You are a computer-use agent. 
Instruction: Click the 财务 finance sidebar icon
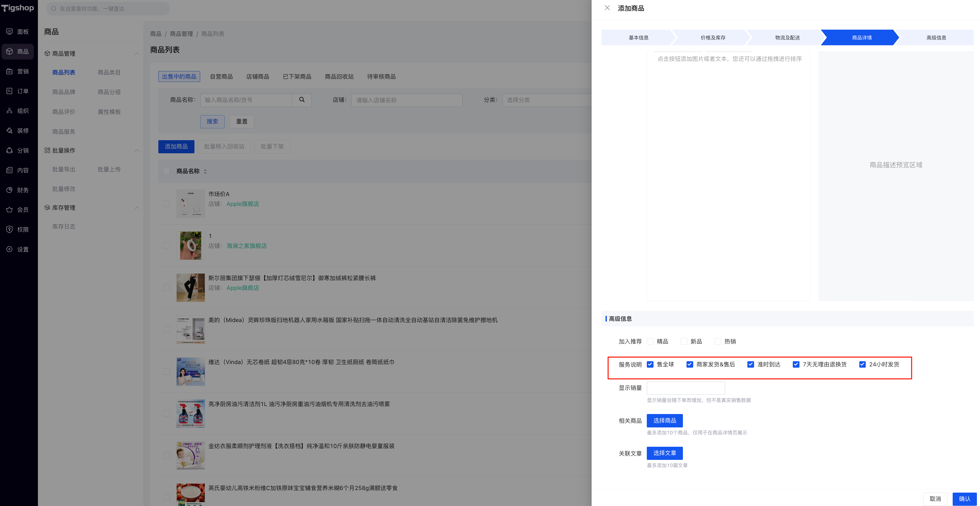click(x=10, y=190)
